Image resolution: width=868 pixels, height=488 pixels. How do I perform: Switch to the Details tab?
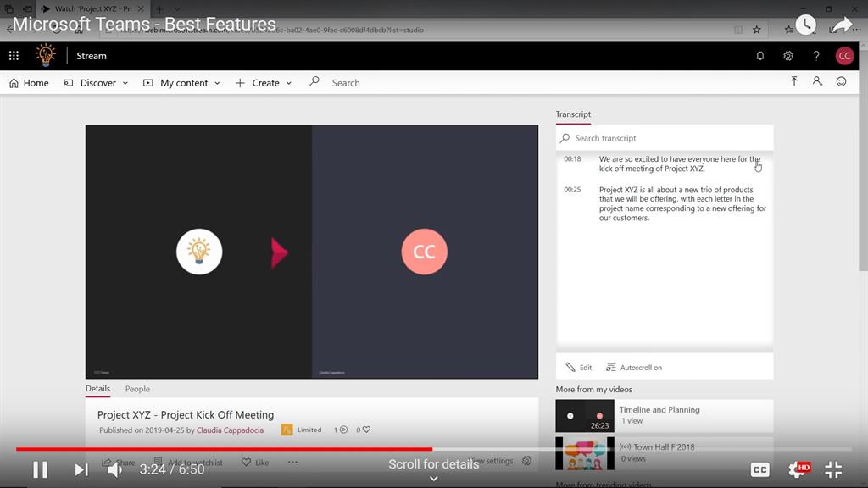(97, 388)
